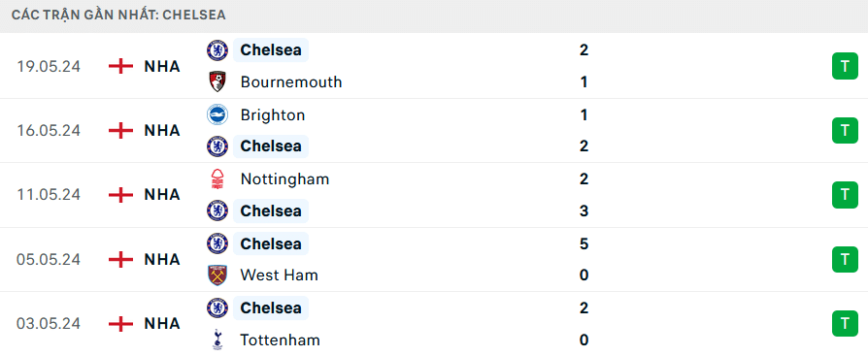Select the highlighted Chelsea name in 05.05.24 match
Screen dimensions: 868x356
pos(271,243)
